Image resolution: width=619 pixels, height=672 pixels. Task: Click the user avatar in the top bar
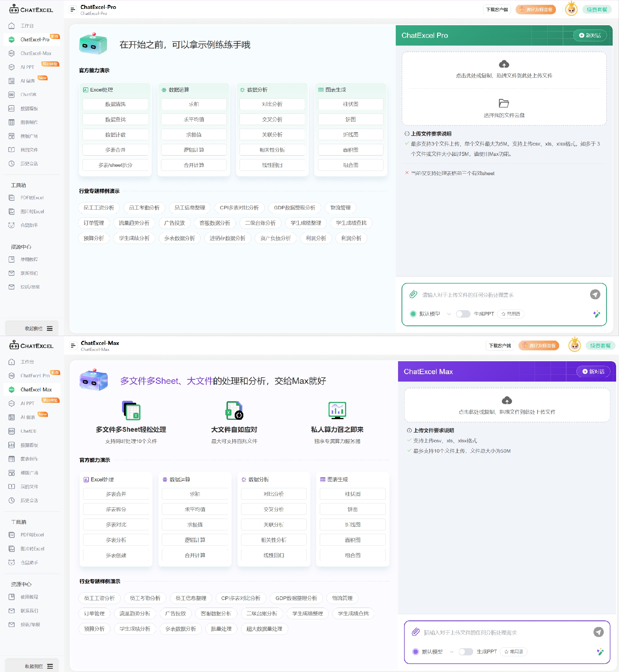pyautogui.click(x=571, y=9)
